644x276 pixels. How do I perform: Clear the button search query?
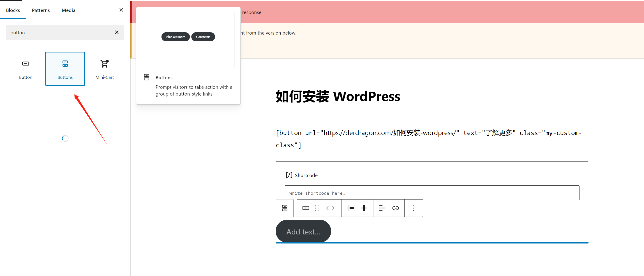[x=116, y=32]
